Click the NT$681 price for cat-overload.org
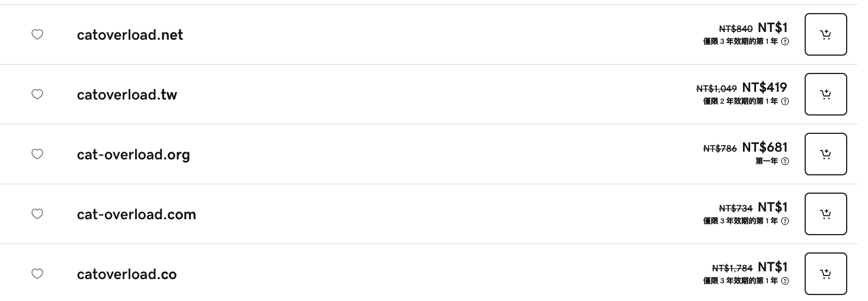 click(764, 148)
